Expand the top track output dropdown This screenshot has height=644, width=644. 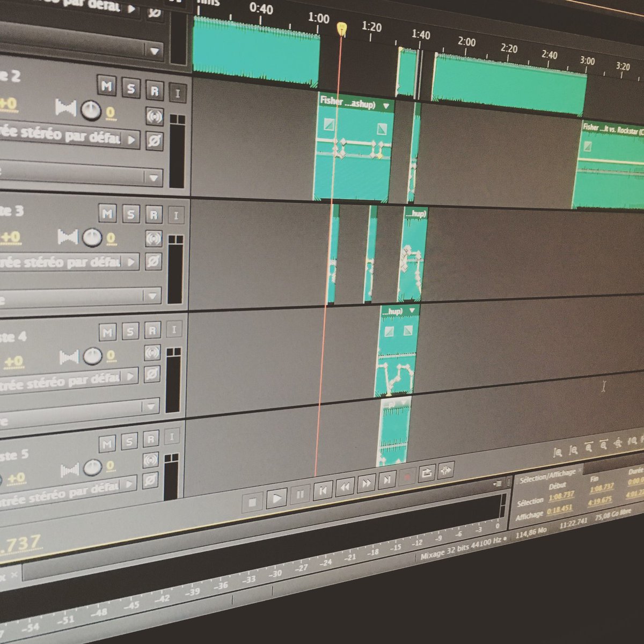click(155, 51)
